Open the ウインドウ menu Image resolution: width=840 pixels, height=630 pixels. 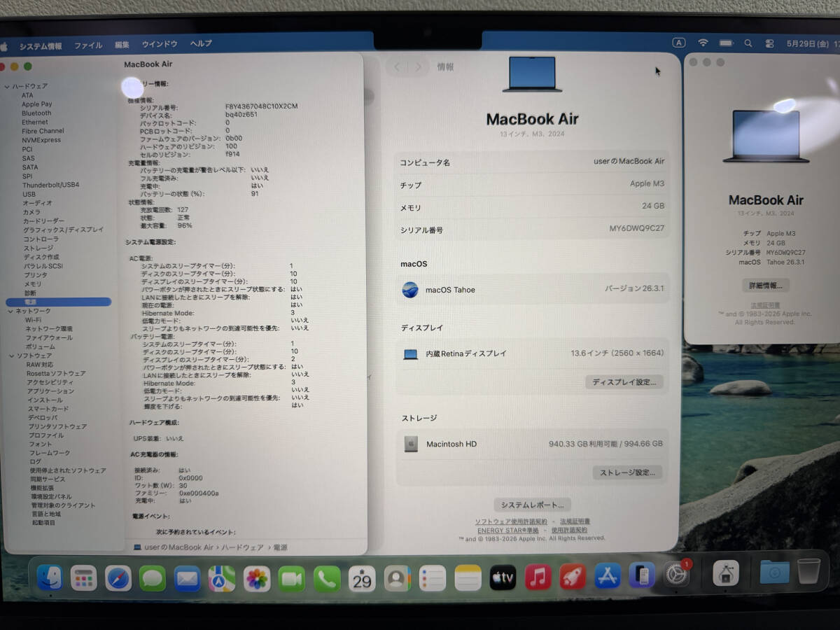(x=160, y=44)
